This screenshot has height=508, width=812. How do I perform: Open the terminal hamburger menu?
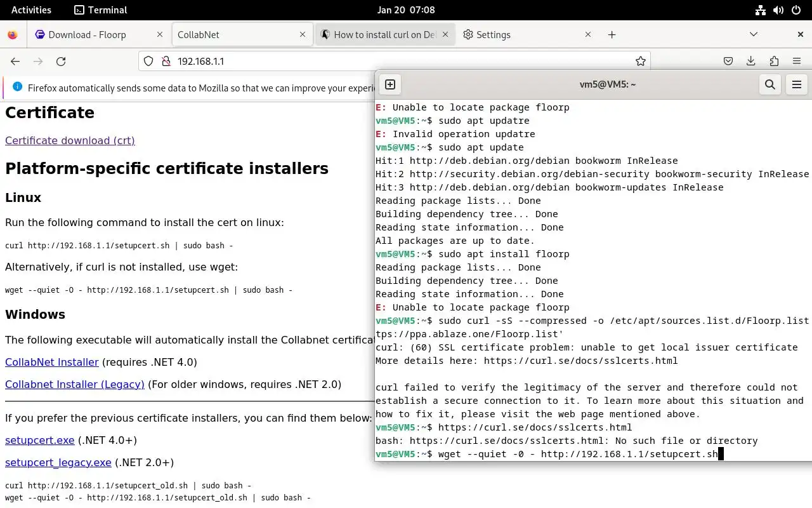pos(797,84)
